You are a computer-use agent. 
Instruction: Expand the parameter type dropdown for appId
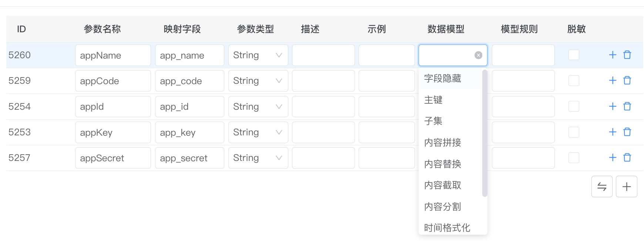(258, 106)
